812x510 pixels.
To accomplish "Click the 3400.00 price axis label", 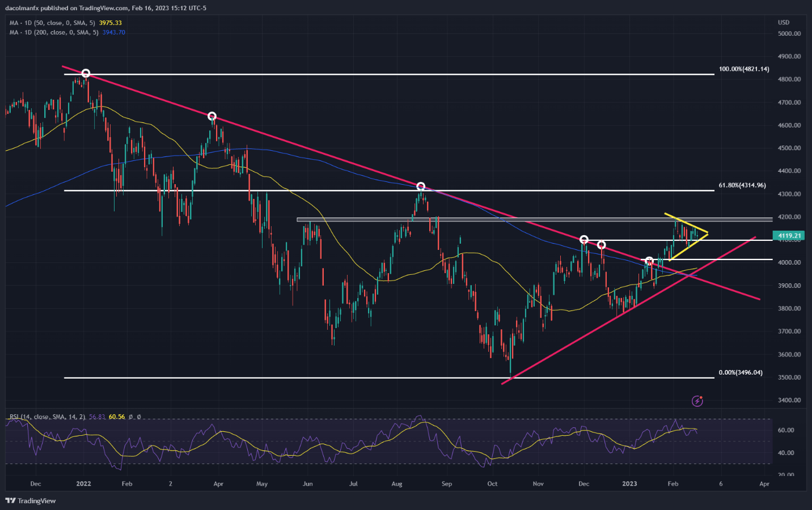I will pos(789,400).
